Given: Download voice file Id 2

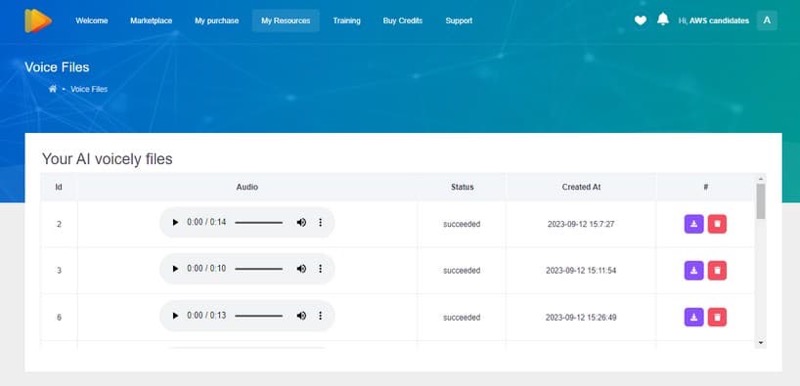Looking at the screenshot, I should click(694, 224).
